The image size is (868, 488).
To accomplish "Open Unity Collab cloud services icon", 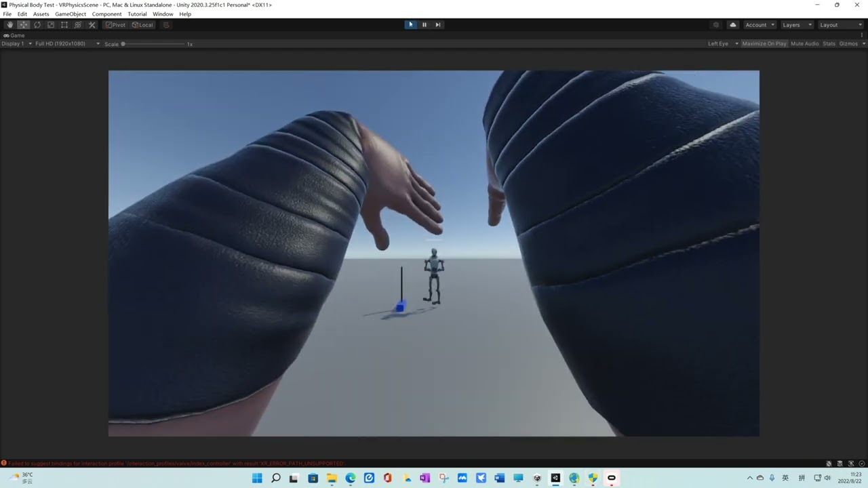I will (x=733, y=25).
